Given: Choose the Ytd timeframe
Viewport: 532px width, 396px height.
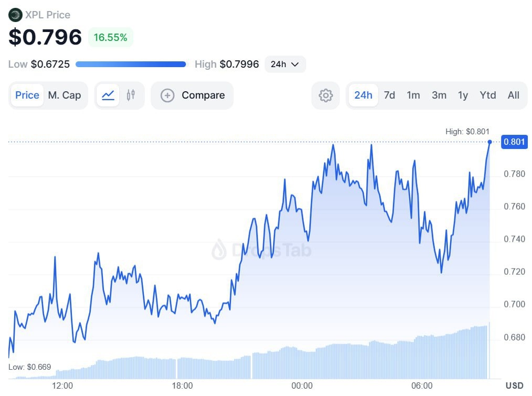Looking at the screenshot, I should point(488,95).
